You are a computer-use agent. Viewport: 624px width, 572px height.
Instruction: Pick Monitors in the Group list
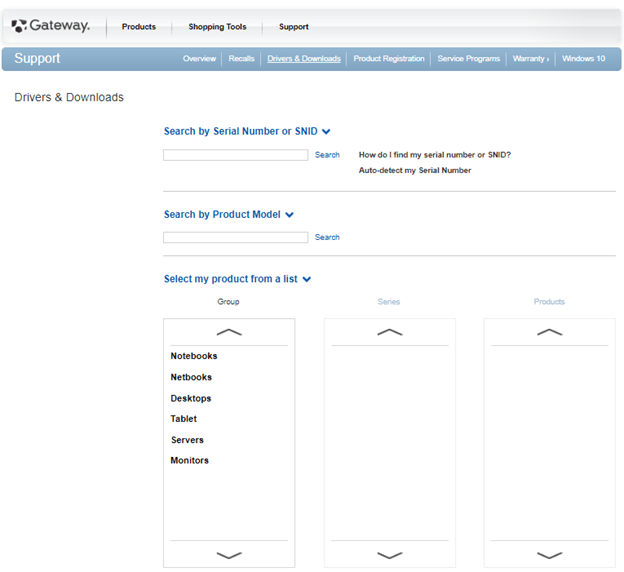point(189,460)
